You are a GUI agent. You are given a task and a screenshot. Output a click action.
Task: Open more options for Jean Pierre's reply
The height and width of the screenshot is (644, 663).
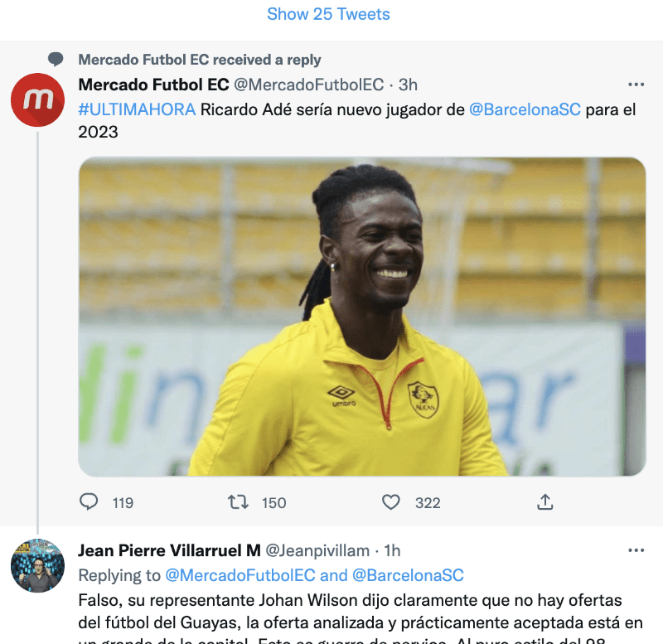point(636,550)
